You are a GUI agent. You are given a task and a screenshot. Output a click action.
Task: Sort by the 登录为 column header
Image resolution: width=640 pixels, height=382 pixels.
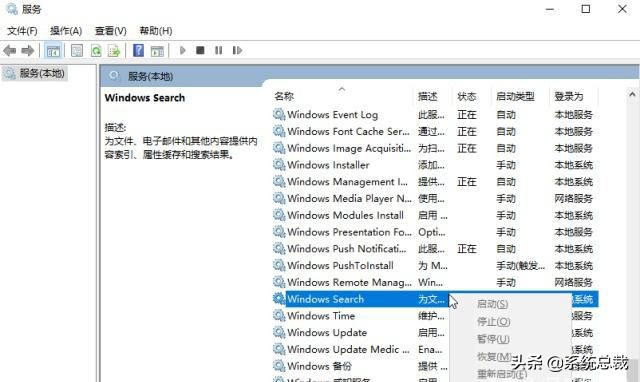(x=569, y=96)
